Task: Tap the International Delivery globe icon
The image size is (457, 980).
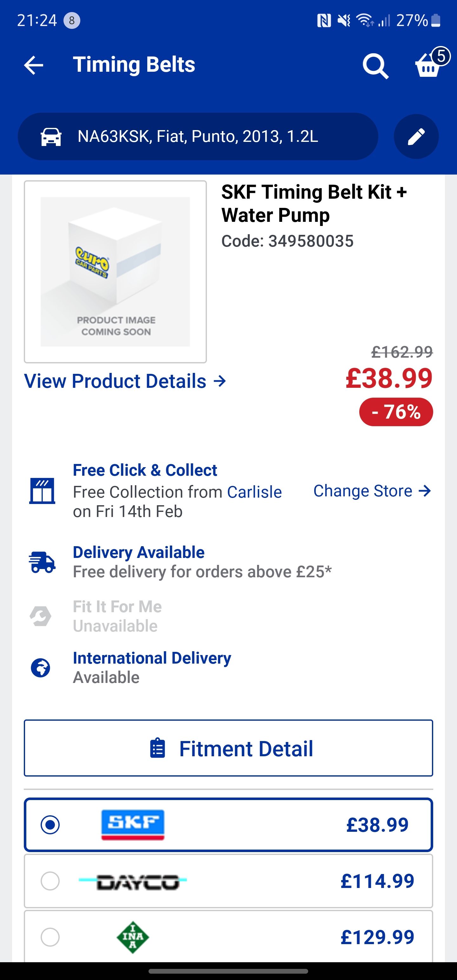Action: (41, 668)
